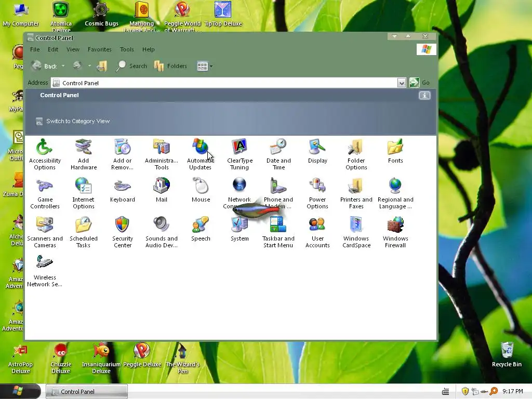Open the Favorites menu
The image size is (532, 399).
99,49
